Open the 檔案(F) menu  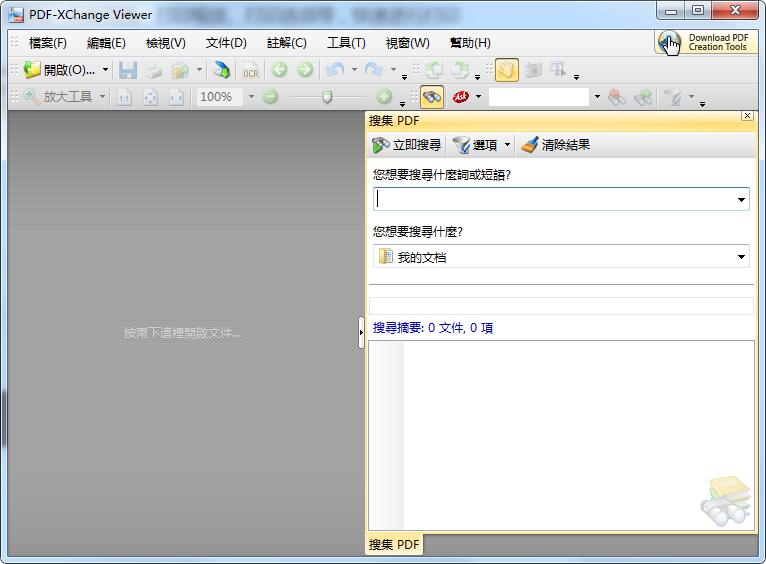[x=48, y=43]
